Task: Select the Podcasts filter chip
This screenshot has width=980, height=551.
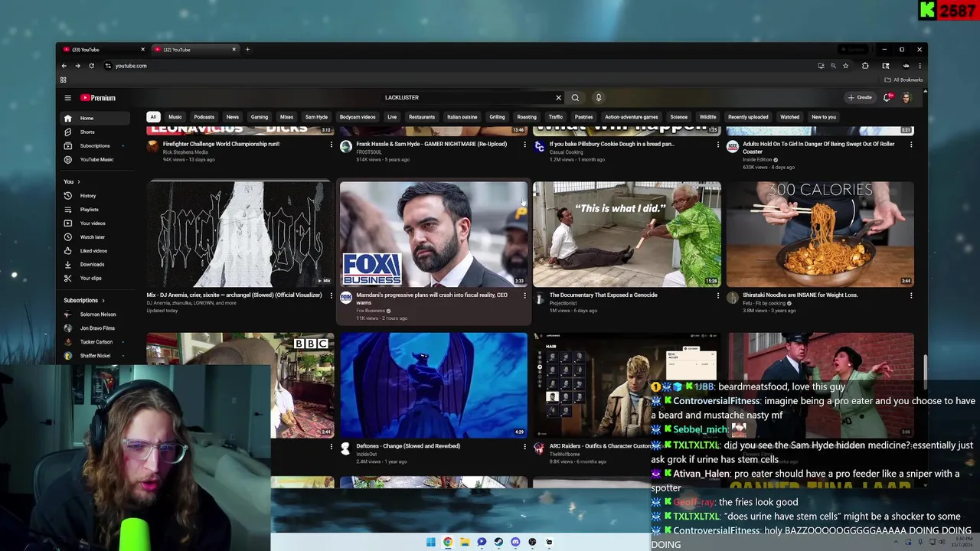Action: (x=204, y=117)
